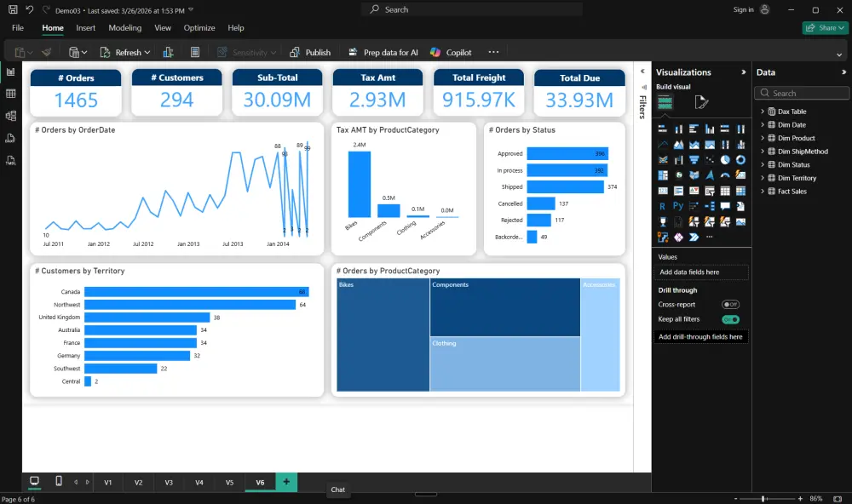Switch to mobile layout icon

pos(59,481)
